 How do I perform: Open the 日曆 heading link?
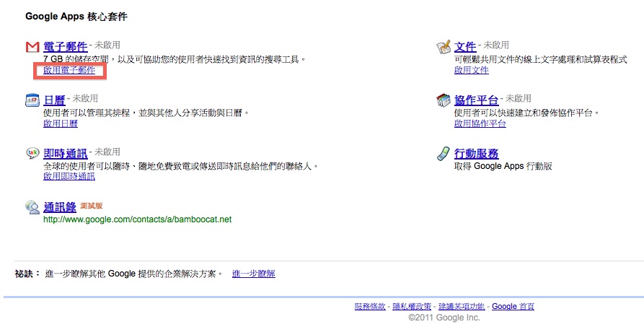(x=54, y=100)
